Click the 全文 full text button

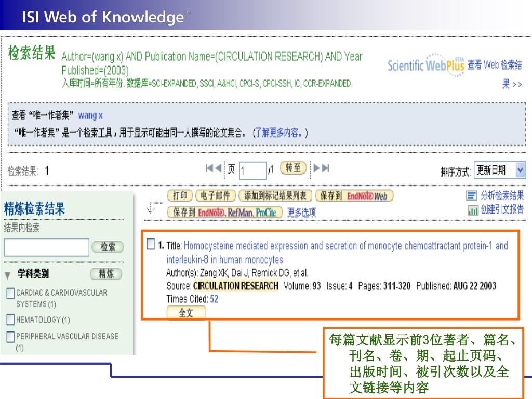click(x=186, y=313)
